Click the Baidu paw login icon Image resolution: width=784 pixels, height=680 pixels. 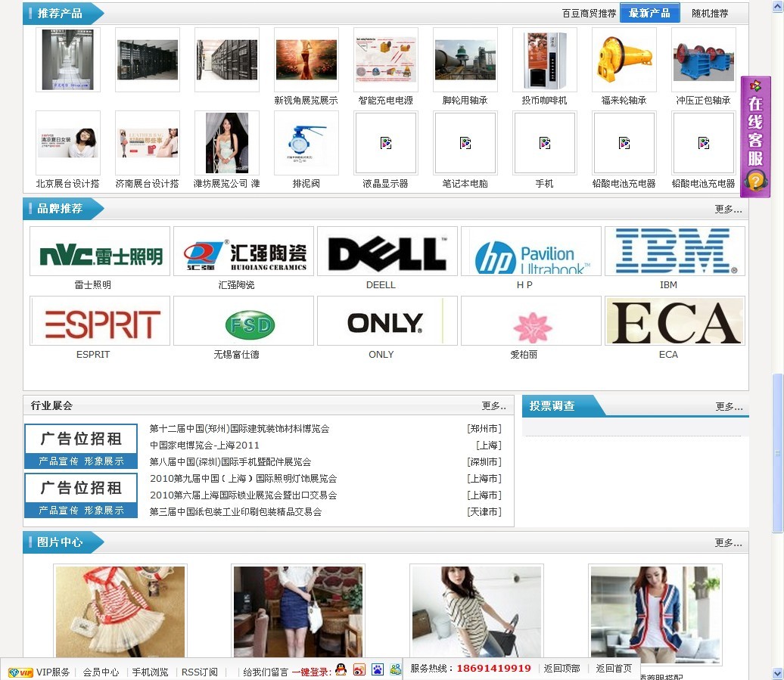pyautogui.click(x=377, y=669)
